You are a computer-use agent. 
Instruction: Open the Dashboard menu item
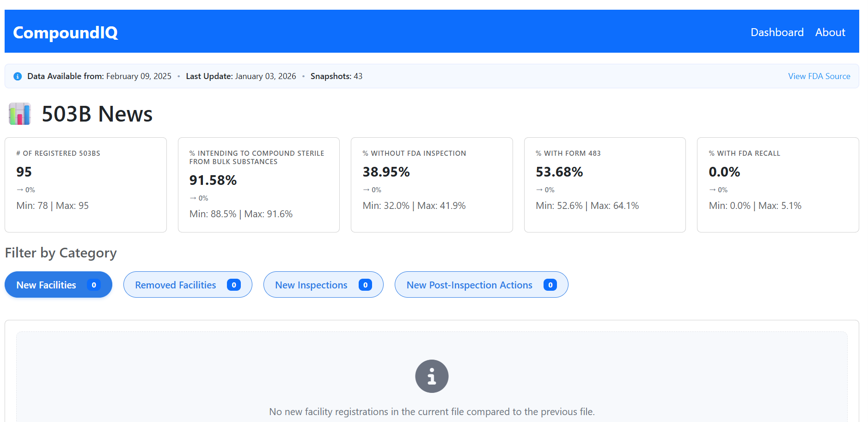(x=777, y=32)
